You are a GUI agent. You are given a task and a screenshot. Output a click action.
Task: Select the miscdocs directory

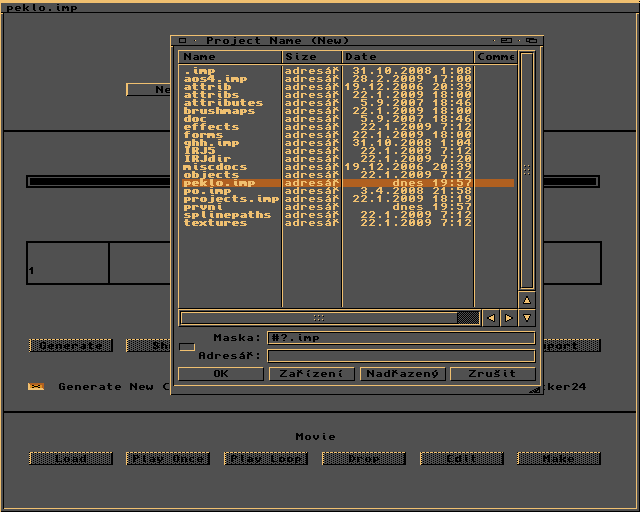pyautogui.click(x=348, y=167)
